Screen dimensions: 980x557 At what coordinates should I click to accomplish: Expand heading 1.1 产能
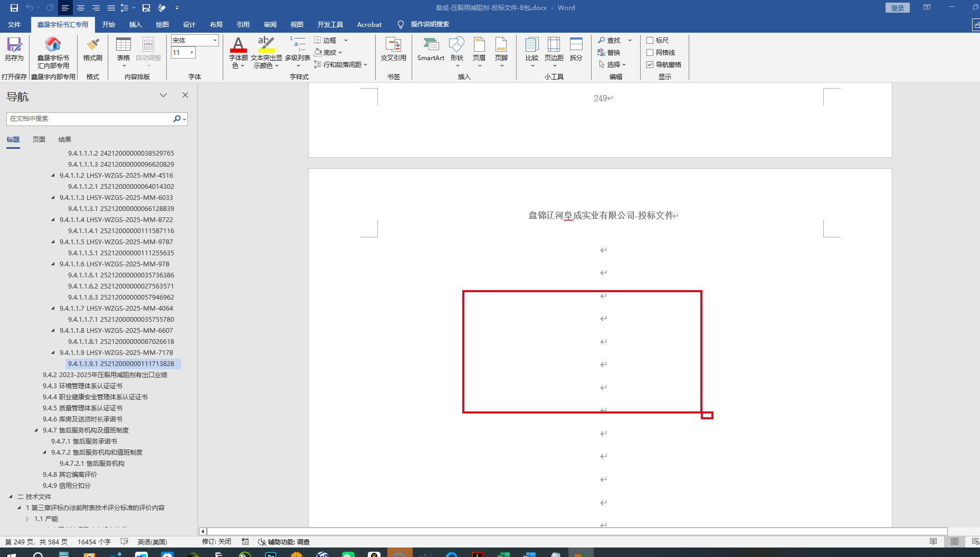pyautogui.click(x=27, y=518)
